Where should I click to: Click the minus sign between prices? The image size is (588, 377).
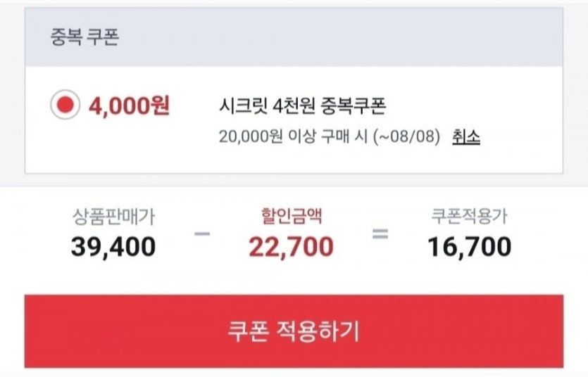click(x=202, y=233)
